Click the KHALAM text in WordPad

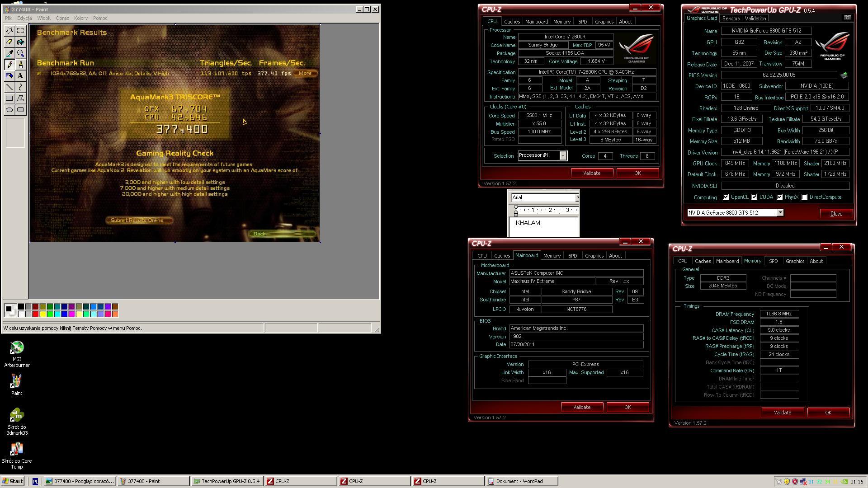click(528, 223)
